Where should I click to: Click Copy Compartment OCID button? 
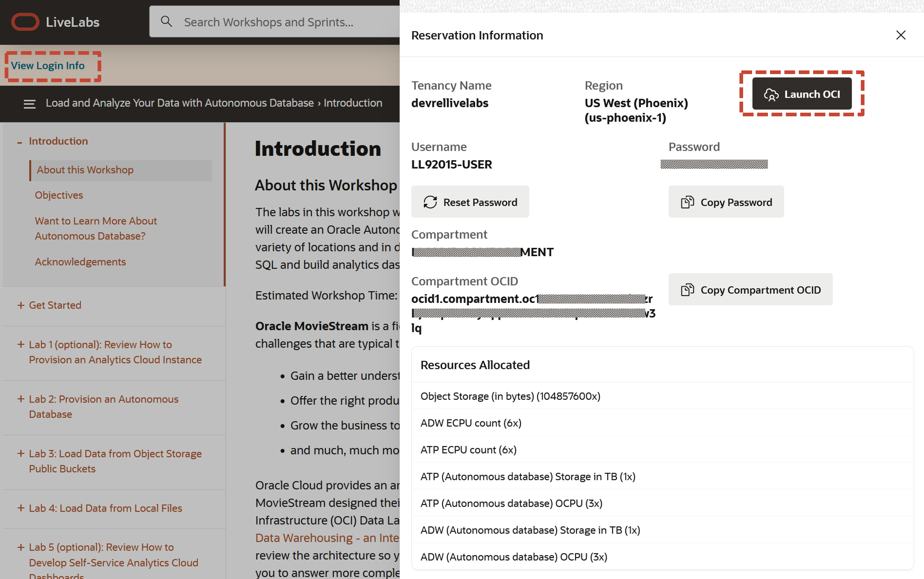(x=750, y=290)
